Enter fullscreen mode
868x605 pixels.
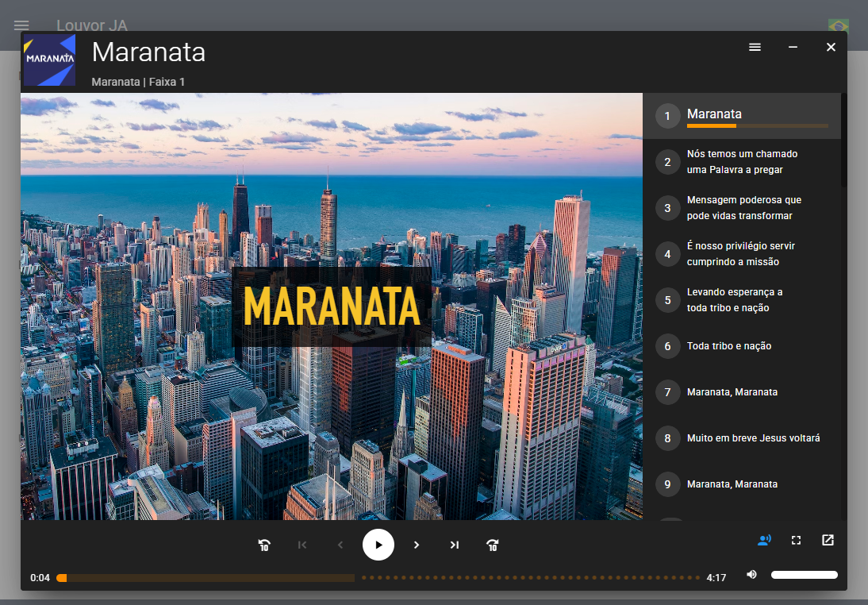796,541
